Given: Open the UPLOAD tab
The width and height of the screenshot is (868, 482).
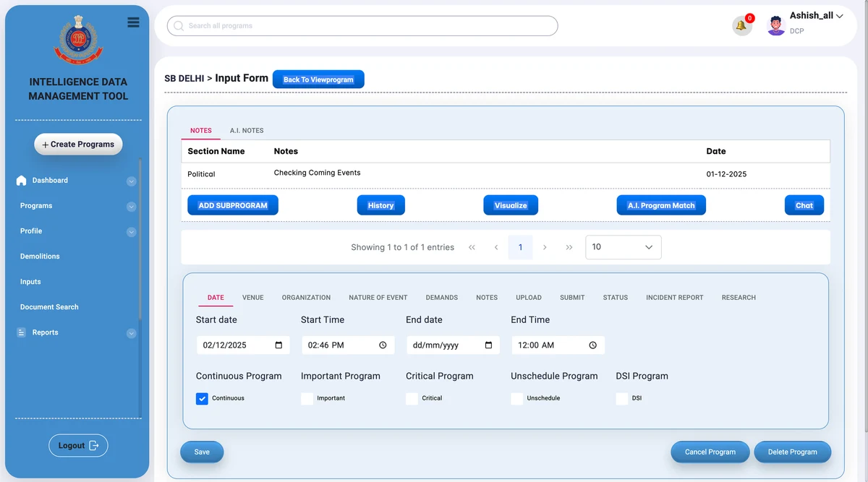Looking at the screenshot, I should coord(529,298).
